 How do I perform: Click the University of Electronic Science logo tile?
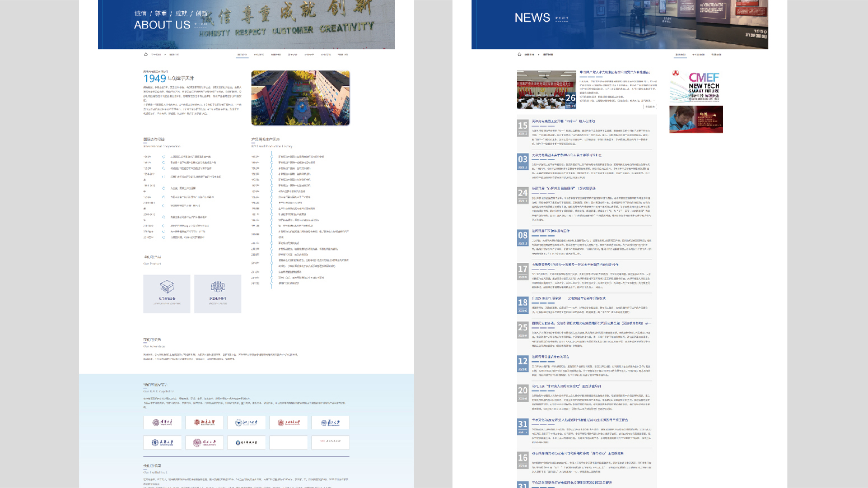click(x=246, y=443)
